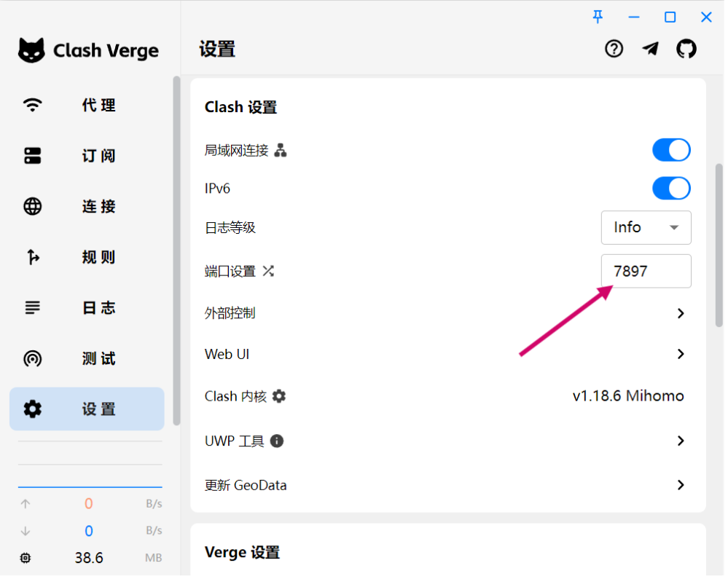Click the 端口设置 port field 7897
Viewport: 728px width, 579px height.
click(x=646, y=271)
